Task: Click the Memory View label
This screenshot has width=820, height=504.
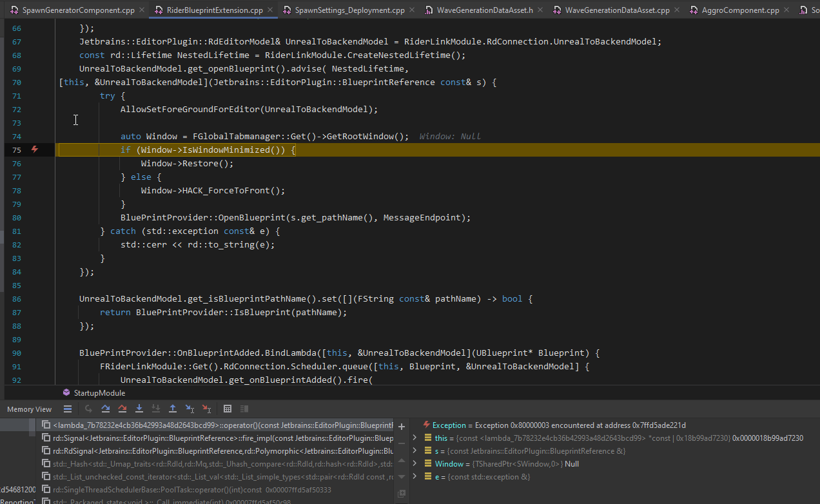Action: pos(29,408)
